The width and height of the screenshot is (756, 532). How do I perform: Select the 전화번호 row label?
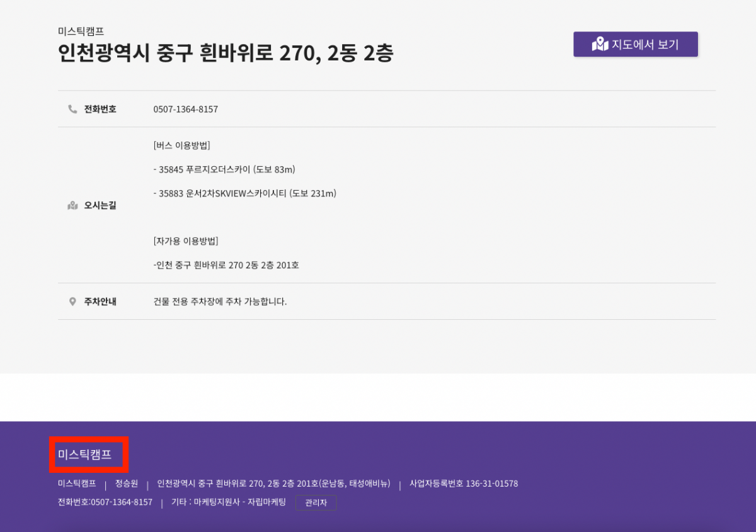(100, 110)
